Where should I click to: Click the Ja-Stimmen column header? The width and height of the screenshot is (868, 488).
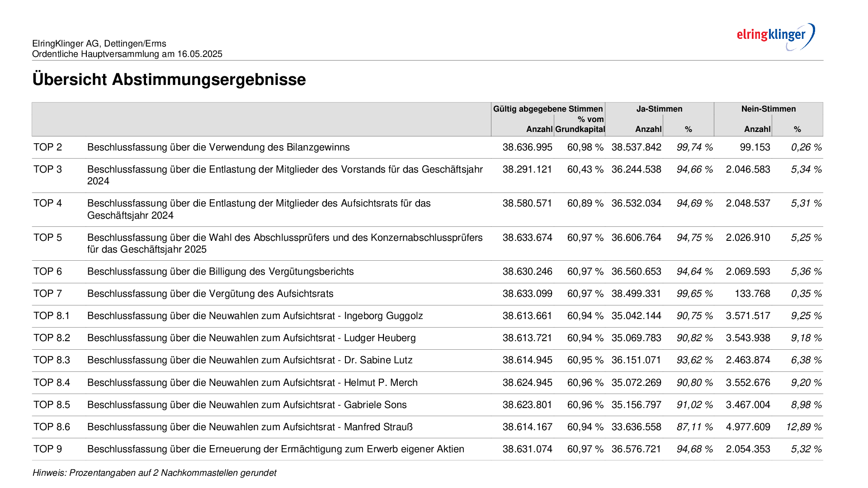[x=659, y=109]
